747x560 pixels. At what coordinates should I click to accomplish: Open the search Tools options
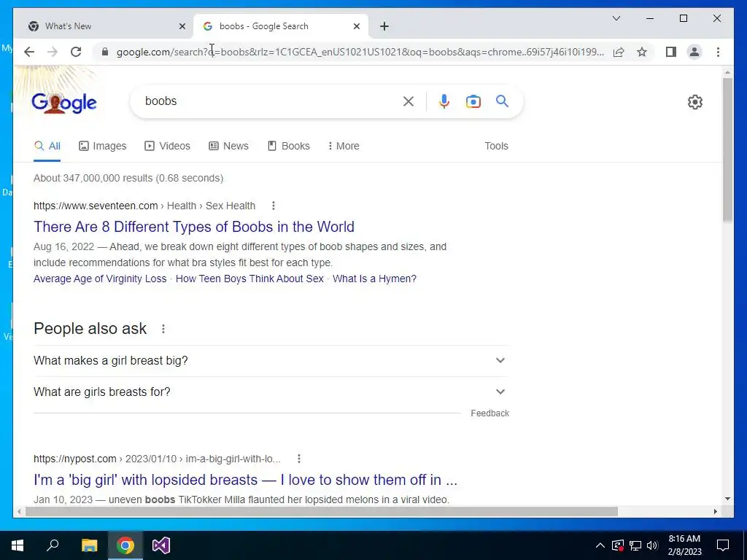click(x=496, y=146)
